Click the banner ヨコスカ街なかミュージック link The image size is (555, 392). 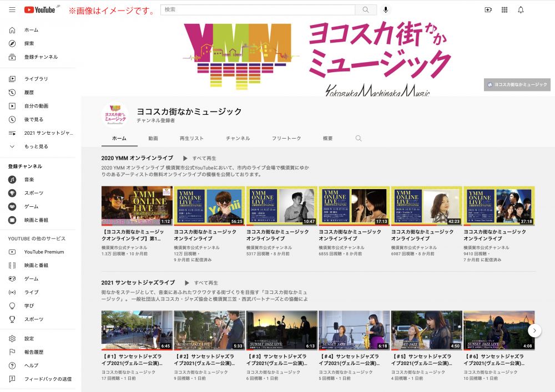tap(517, 85)
